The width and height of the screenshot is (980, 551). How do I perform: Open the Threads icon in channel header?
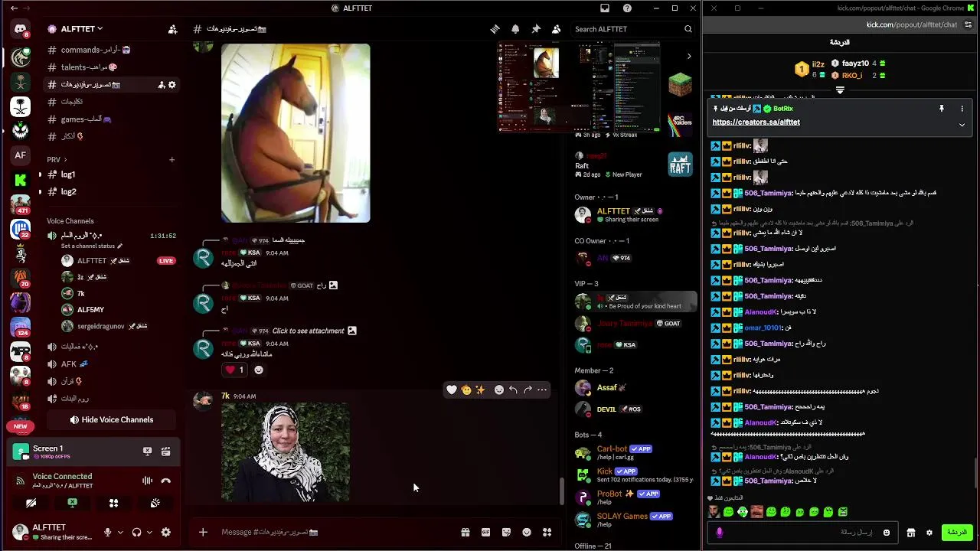495,29
